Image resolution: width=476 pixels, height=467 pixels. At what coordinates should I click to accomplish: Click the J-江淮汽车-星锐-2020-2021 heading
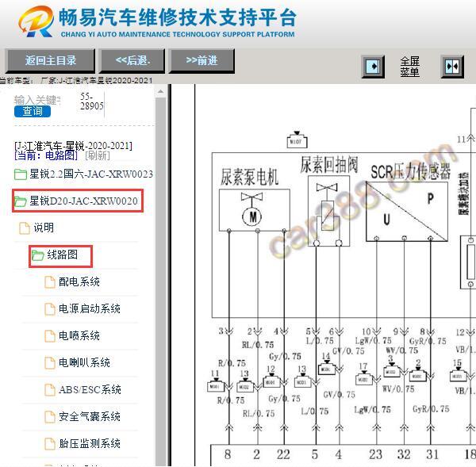click(x=73, y=146)
